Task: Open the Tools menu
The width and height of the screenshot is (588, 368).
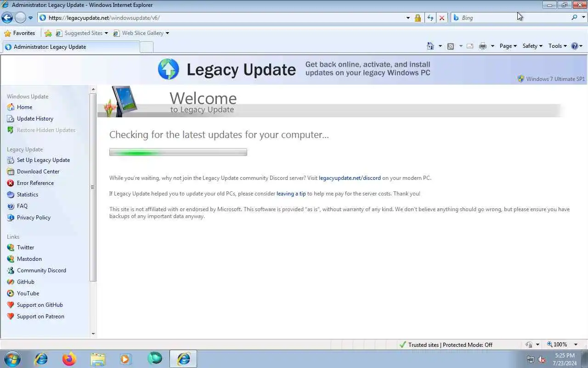Action: [558, 46]
